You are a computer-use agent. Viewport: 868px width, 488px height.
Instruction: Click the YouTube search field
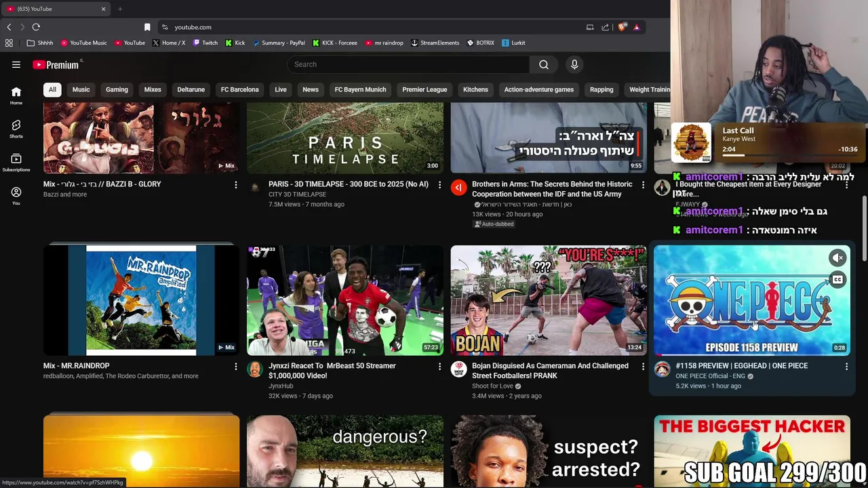coord(409,64)
